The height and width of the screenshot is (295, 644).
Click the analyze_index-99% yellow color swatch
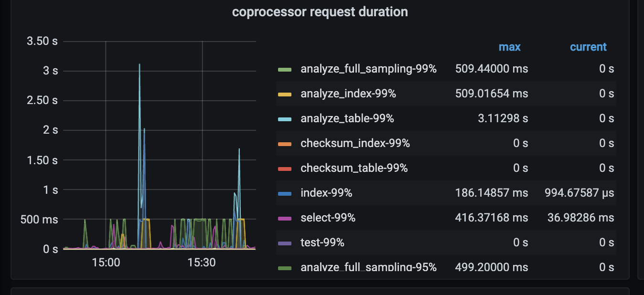click(285, 94)
